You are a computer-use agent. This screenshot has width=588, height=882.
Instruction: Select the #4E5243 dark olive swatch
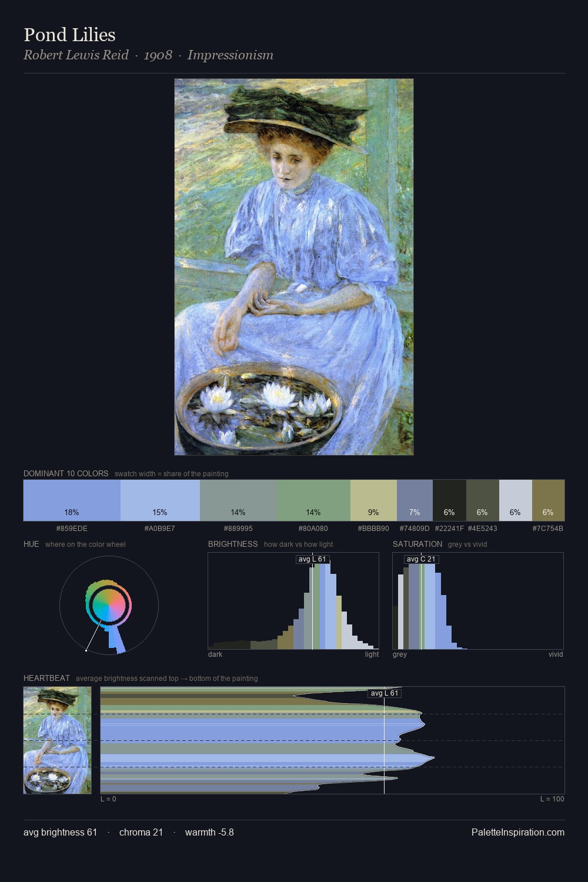click(x=482, y=500)
